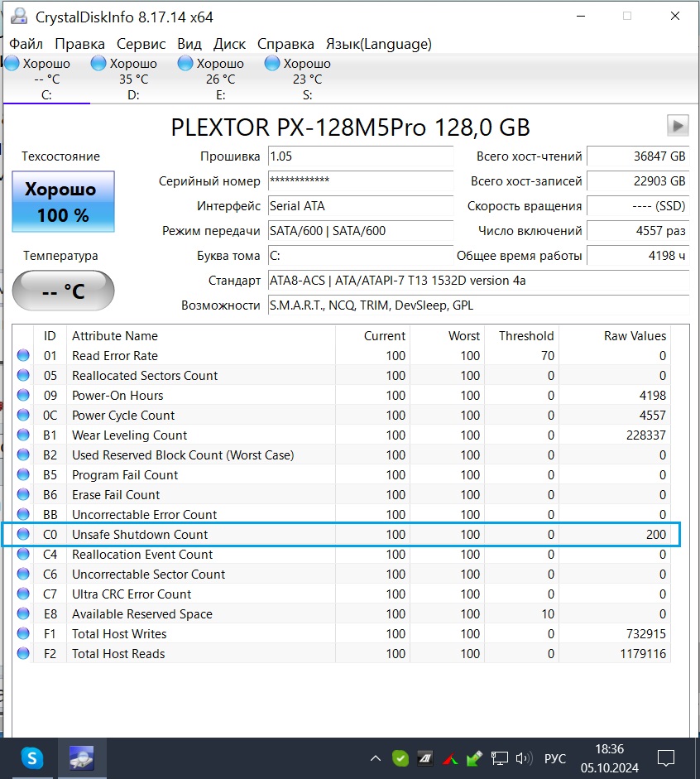Open the Вид menu
This screenshot has width=700, height=779.
click(189, 44)
